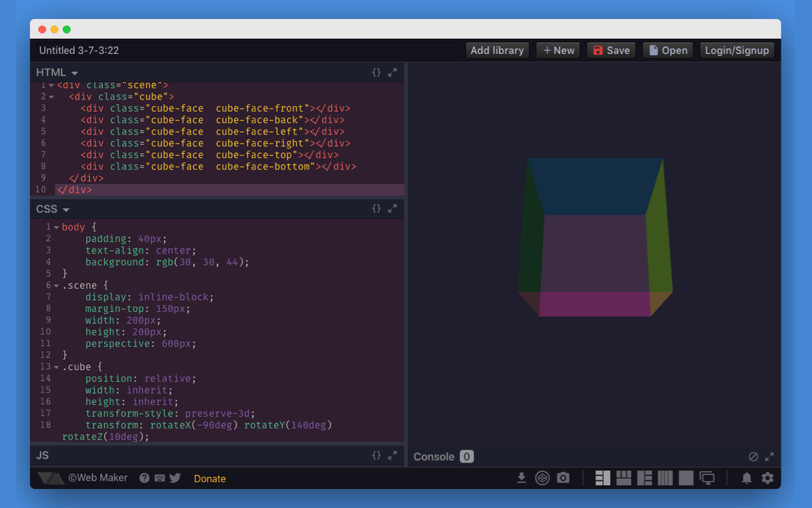This screenshot has height=508, width=812.
Task: Collapse the scene div fold on line 1
Action: point(51,84)
